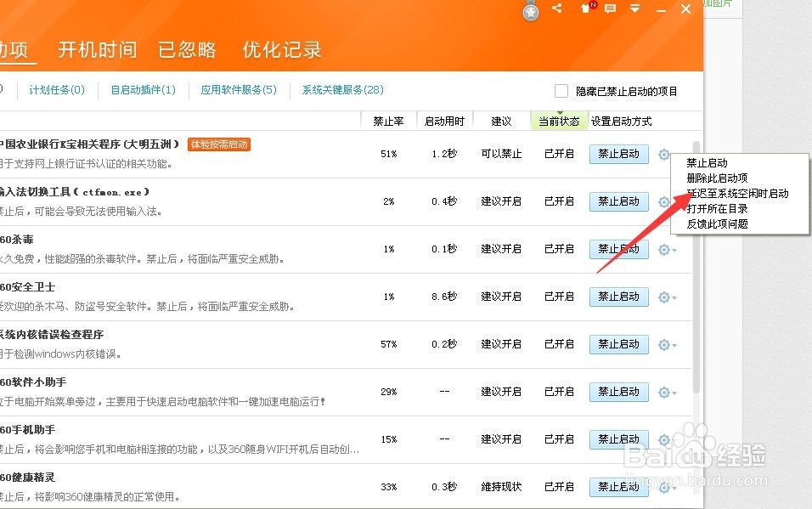Click 禁止启动 button for 360健康精灵 row
Viewport: 812px width, 509px height.
619,487
